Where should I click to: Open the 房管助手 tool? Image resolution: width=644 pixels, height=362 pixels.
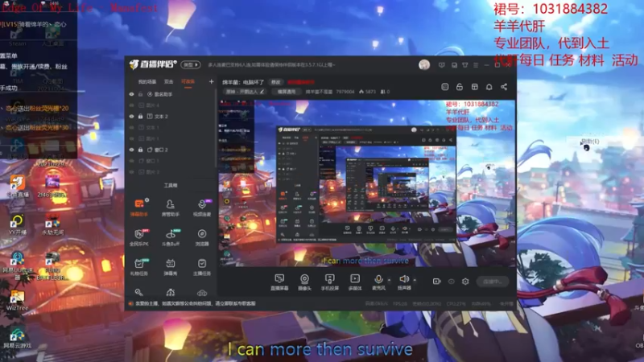click(x=170, y=208)
